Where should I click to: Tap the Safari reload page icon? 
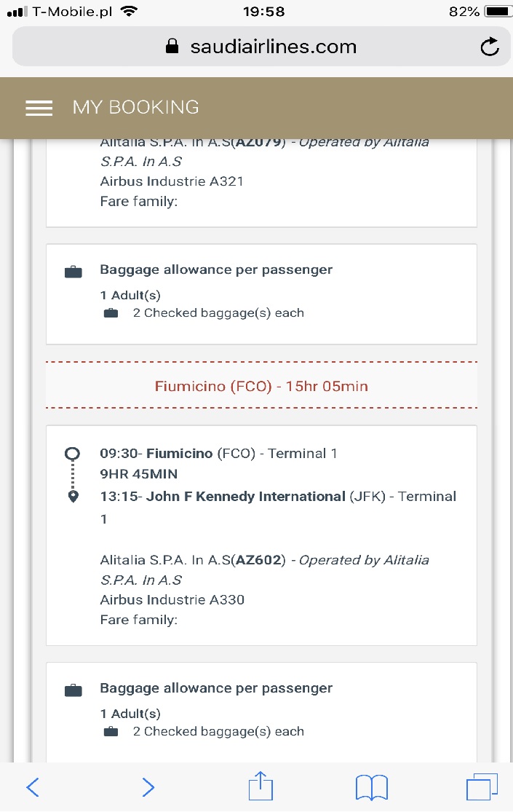[x=489, y=47]
